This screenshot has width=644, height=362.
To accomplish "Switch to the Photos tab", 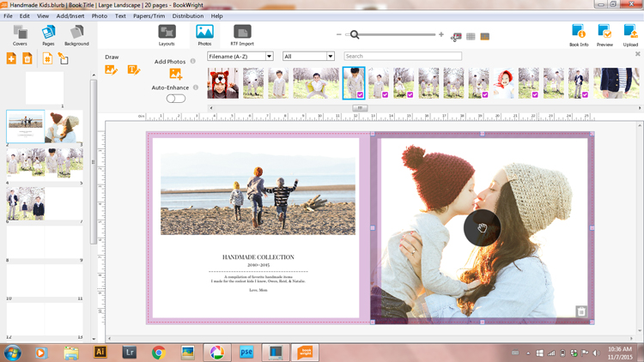I will pyautogui.click(x=204, y=35).
